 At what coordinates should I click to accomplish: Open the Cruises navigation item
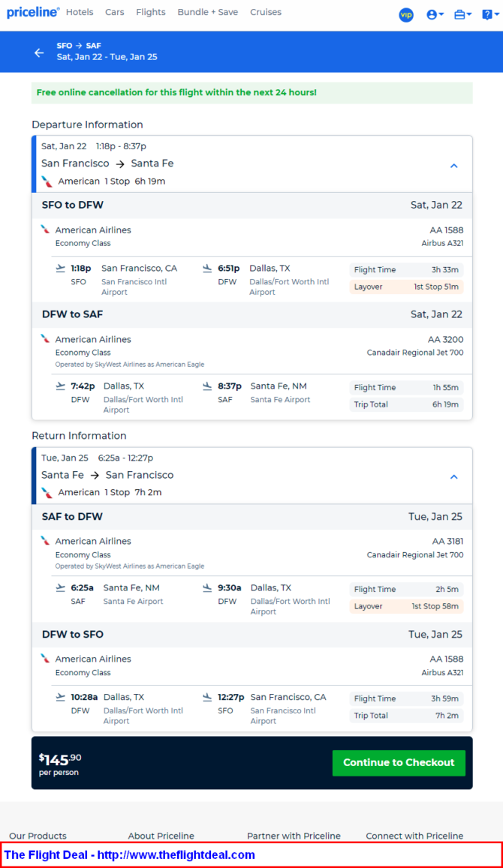tap(266, 12)
